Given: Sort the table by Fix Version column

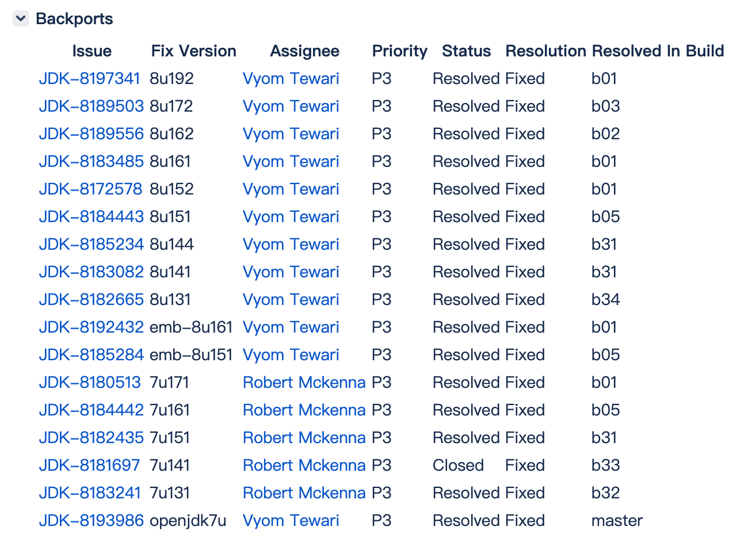Looking at the screenshot, I should (x=193, y=51).
